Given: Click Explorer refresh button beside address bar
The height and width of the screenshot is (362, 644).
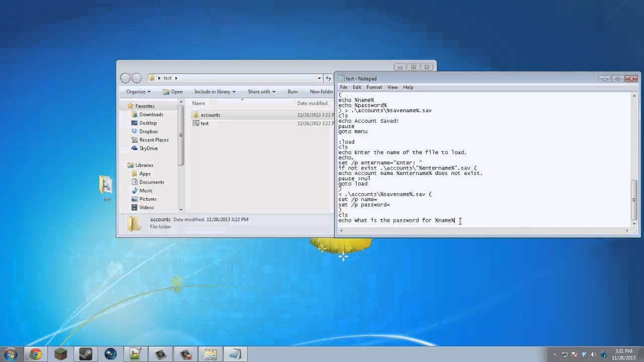Looking at the screenshot, I should [x=329, y=78].
